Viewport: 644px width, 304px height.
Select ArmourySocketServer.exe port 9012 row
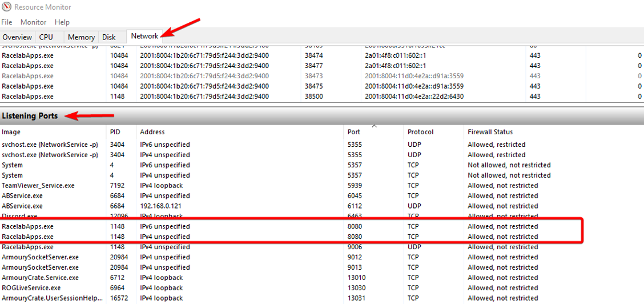(40, 257)
